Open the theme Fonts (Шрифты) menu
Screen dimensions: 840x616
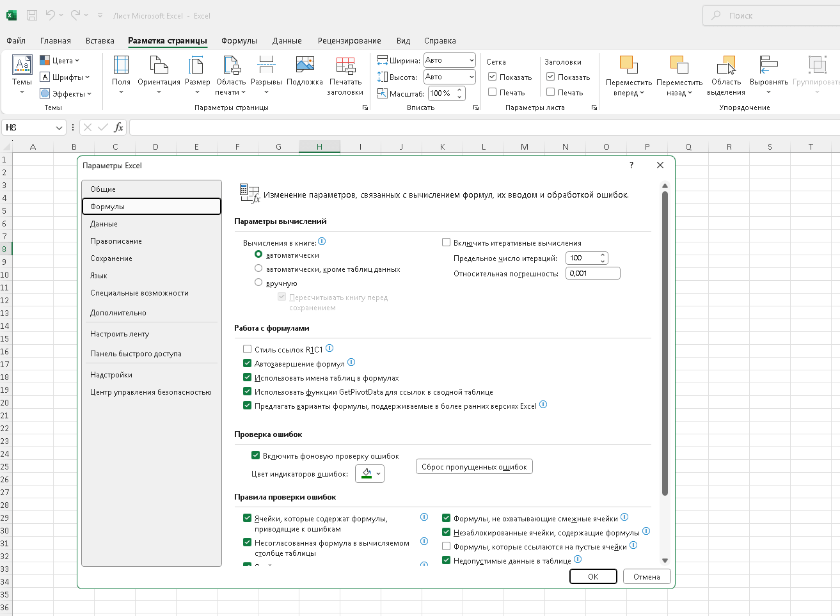coord(65,77)
